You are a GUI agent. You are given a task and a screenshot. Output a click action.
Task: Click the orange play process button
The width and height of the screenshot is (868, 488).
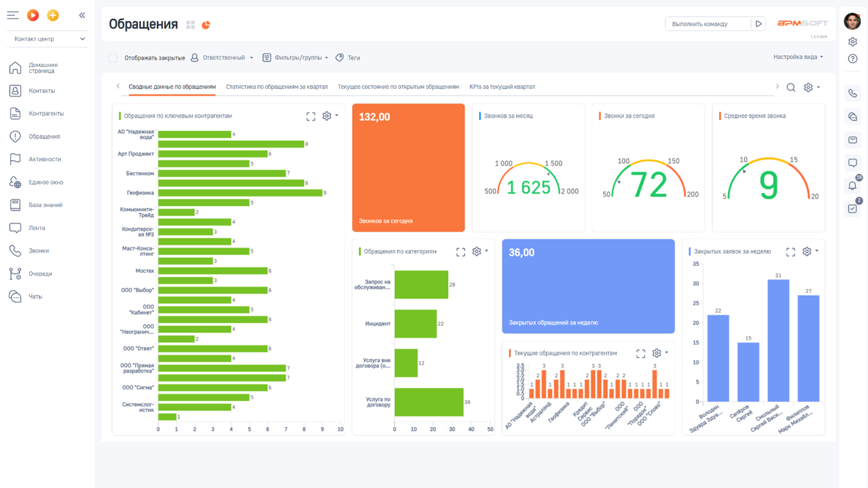tap(33, 15)
